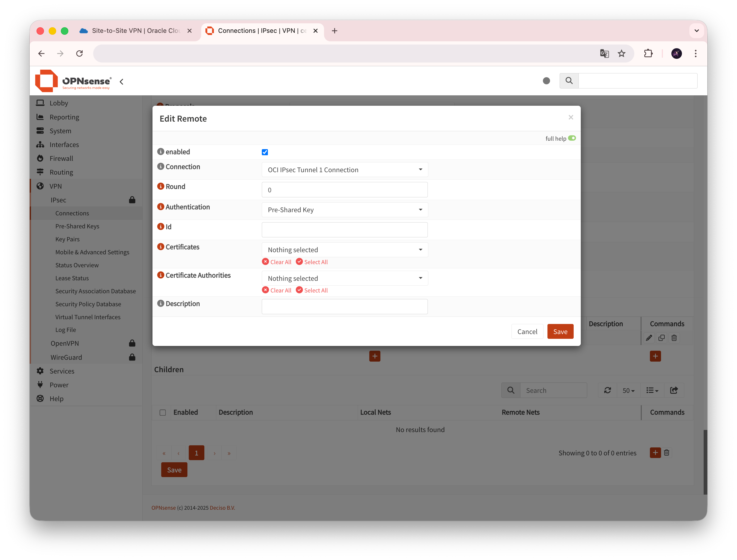Click the Description text field

pos(344,306)
